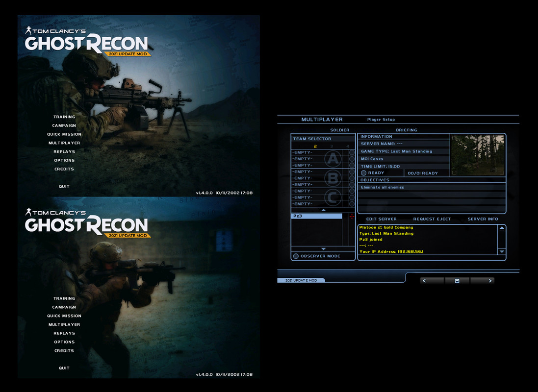The width and height of the screenshot is (538, 392).
Task: Click the forest map preview thumbnail
Action: click(x=478, y=155)
